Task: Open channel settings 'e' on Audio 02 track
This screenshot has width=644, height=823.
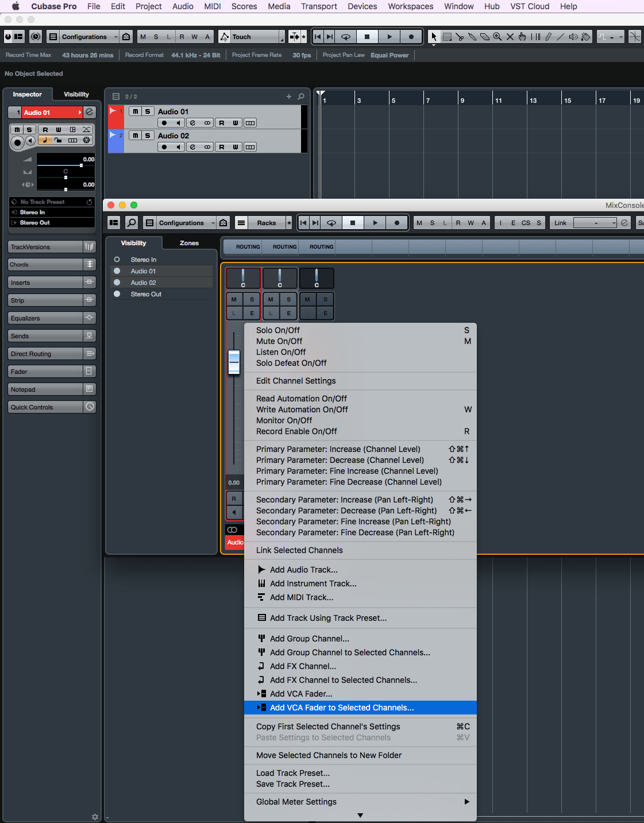Action: [x=192, y=147]
